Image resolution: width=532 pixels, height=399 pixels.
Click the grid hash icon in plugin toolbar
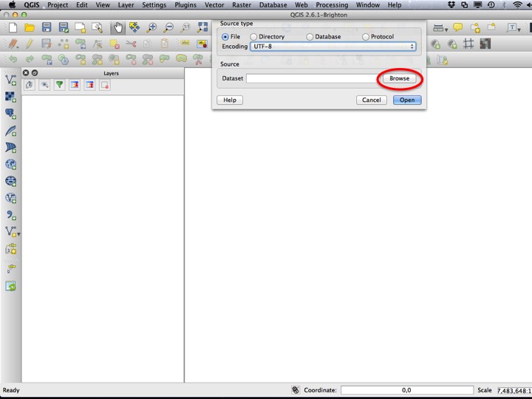tap(468, 44)
